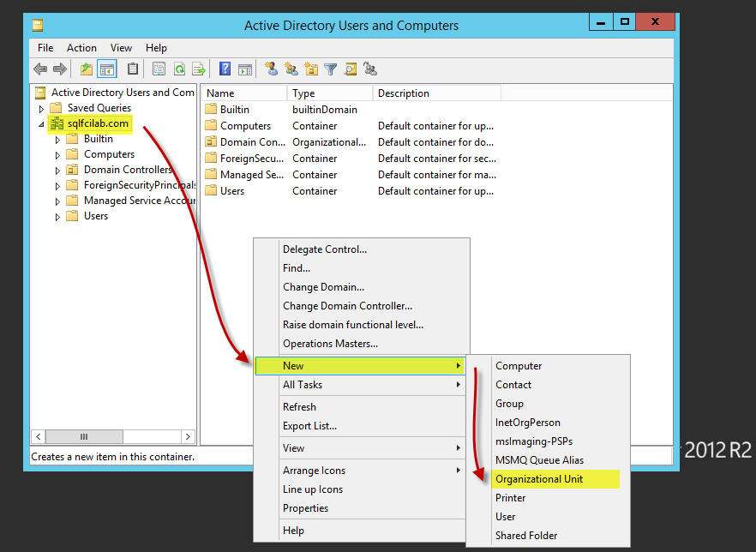Viewport: 756px width, 552px height.
Task: Open the View menu in menu bar
Action: (x=121, y=48)
